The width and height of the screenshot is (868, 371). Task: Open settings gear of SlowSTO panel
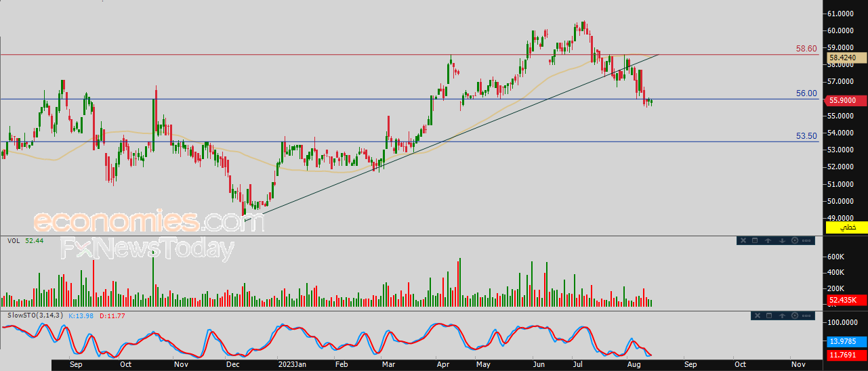(794, 316)
